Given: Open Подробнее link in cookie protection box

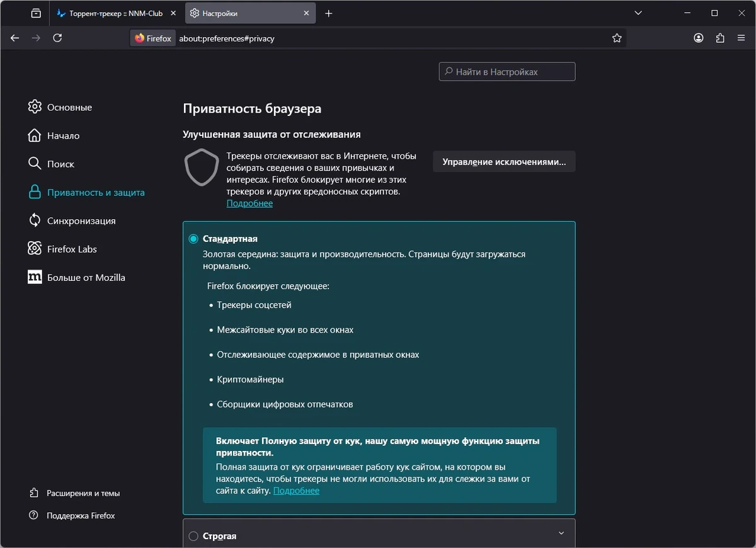Looking at the screenshot, I should pos(296,491).
